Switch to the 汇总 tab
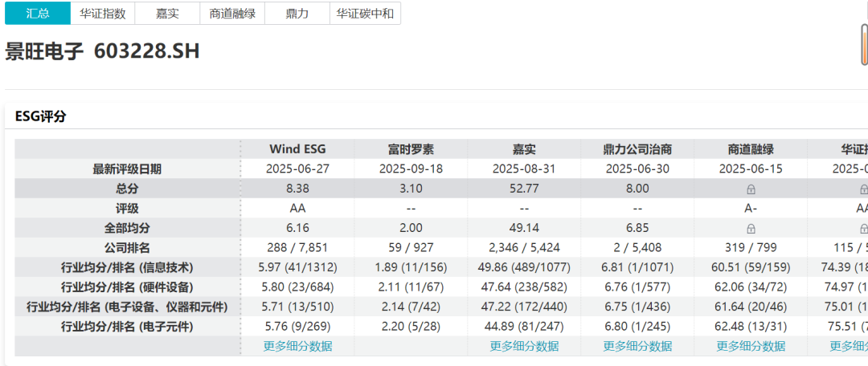This screenshot has width=868, height=366. pos(38,14)
